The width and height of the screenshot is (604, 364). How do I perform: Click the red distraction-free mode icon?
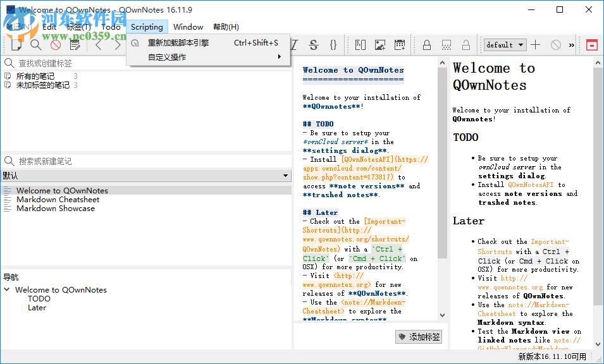tap(591, 45)
